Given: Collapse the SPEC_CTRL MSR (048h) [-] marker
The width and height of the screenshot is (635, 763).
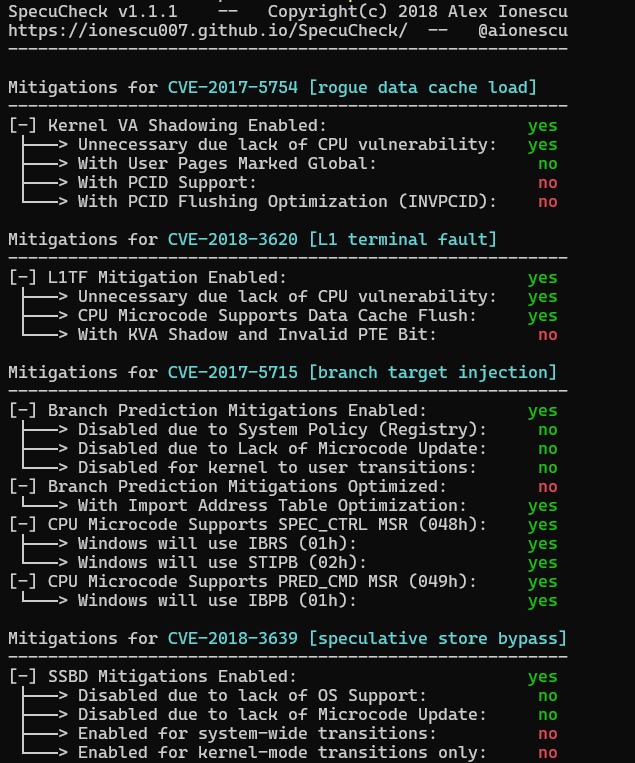Looking at the screenshot, I should pyautogui.click(x=23, y=525).
